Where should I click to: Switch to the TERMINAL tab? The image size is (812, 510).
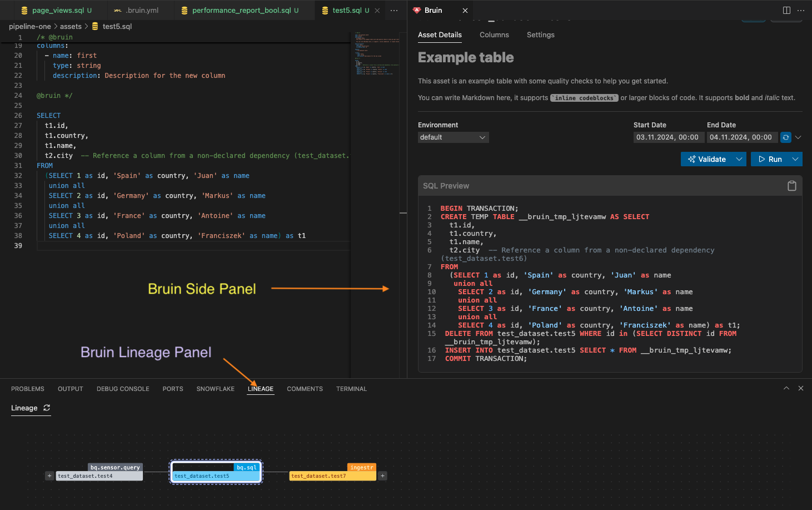[x=351, y=389]
